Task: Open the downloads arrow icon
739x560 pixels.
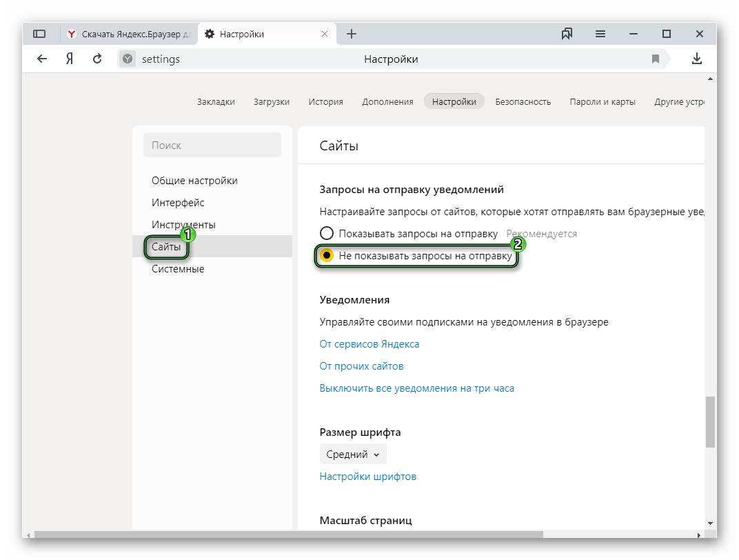Action: click(696, 59)
